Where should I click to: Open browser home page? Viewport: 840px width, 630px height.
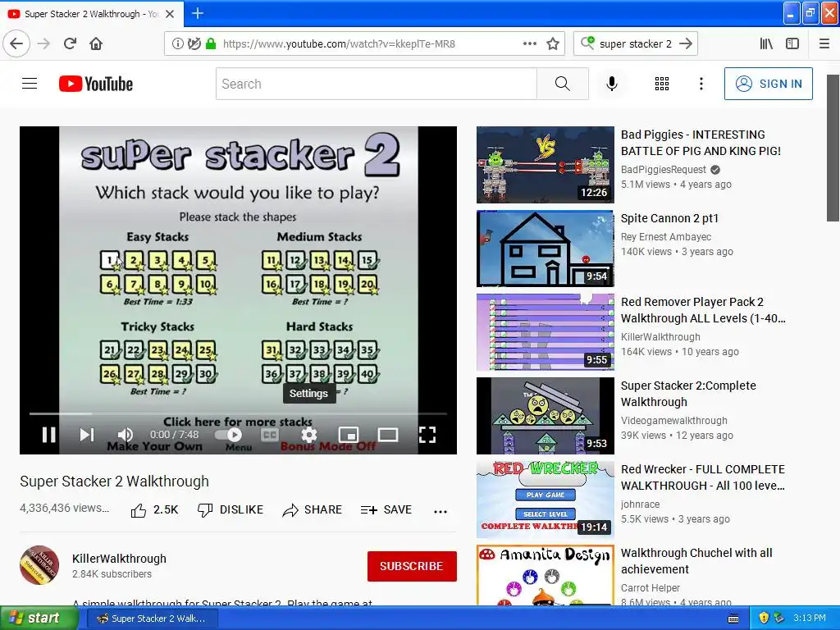click(96, 43)
